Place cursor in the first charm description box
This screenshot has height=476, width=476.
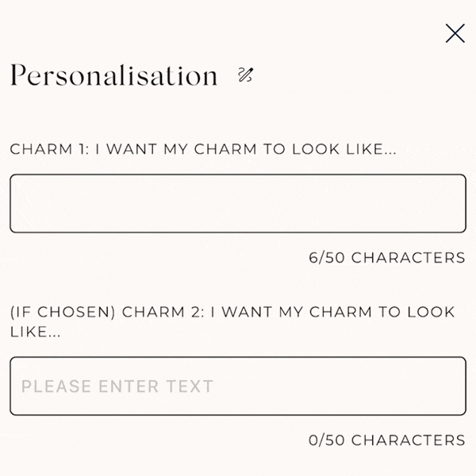point(238,203)
